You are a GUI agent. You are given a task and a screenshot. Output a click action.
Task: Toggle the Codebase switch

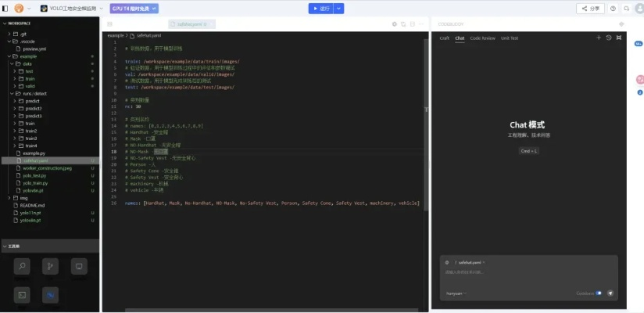tap(599, 293)
